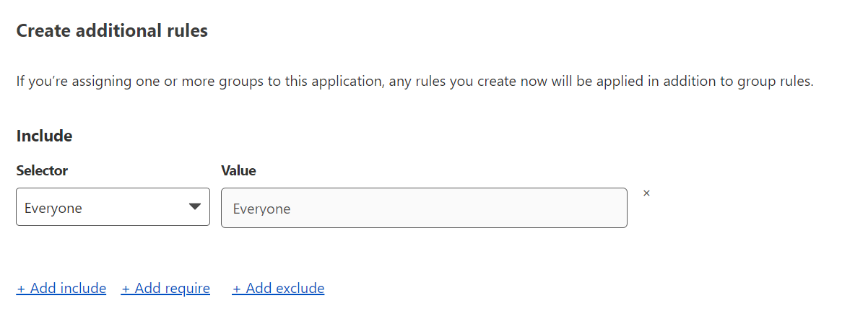The image size is (868, 319).
Task: Click the Value column label
Action: tap(238, 171)
